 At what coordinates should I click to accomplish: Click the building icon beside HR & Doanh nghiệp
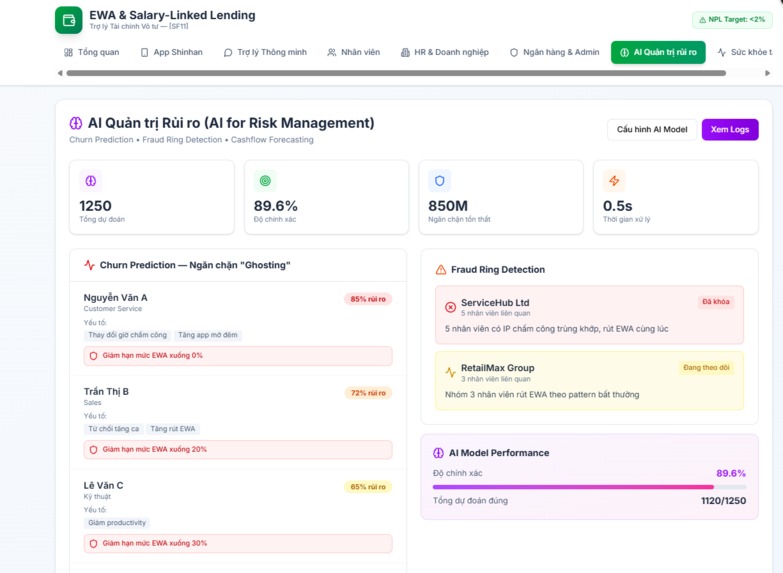pos(405,52)
